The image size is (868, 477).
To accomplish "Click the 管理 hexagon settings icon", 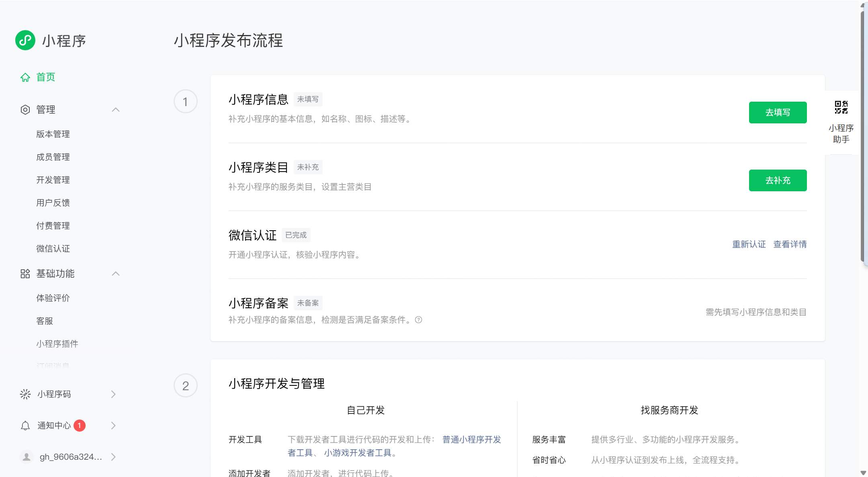I will point(25,110).
